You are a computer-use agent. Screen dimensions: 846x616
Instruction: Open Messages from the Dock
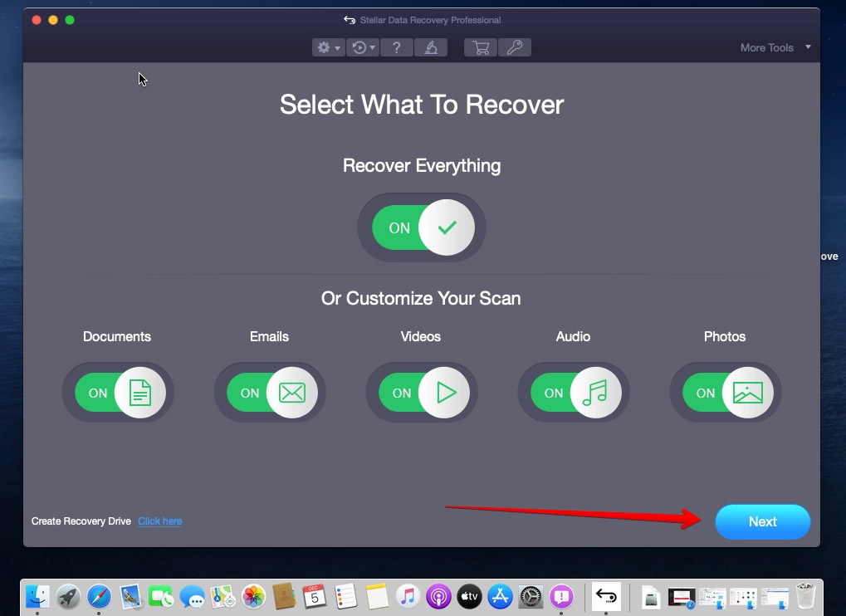[192, 597]
